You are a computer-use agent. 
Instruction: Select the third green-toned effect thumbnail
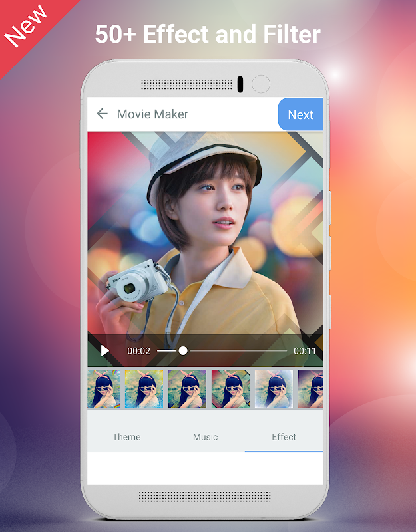pyautogui.click(x=187, y=389)
